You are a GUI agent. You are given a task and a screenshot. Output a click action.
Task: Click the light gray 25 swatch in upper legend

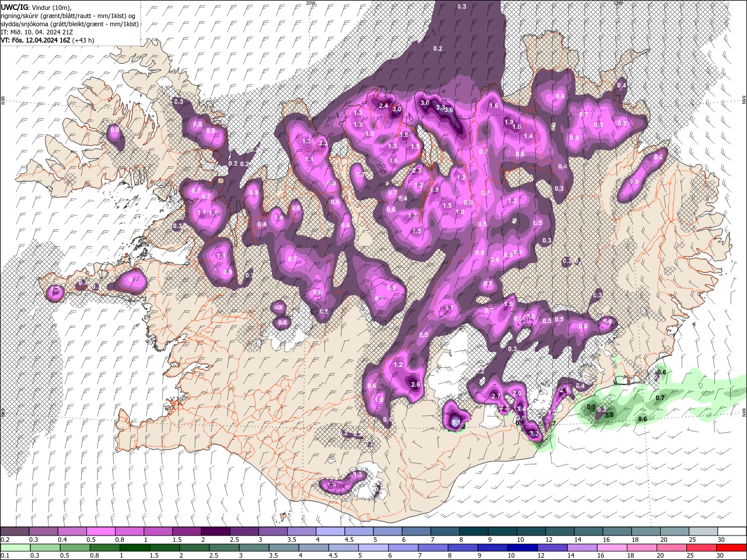[703, 531]
